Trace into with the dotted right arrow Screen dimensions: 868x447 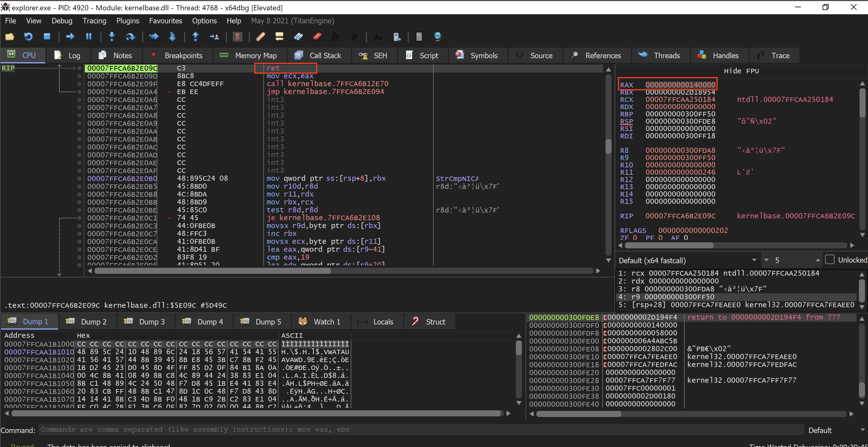click(154, 37)
